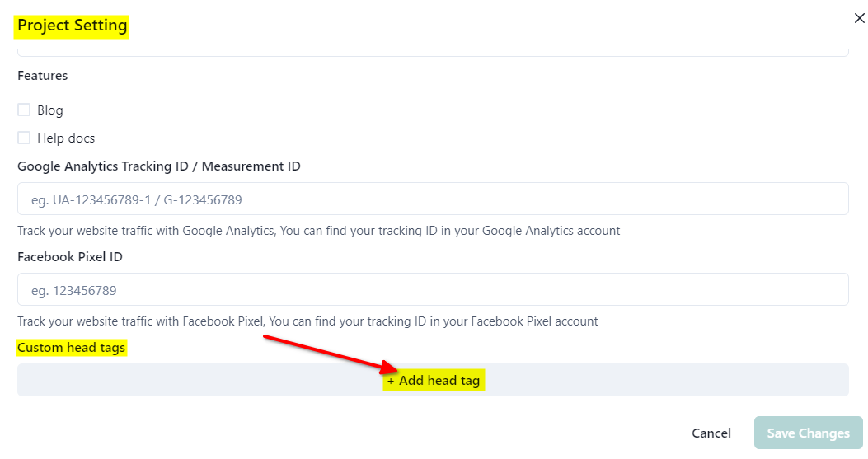This screenshot has height=459, width=868.
Task: Click the Save Changes button
Action: coord(808,433)
